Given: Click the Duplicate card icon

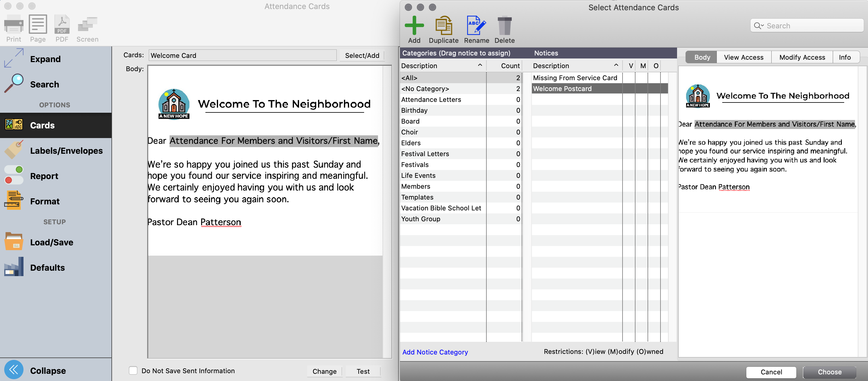Looking at the screenshot, I should [443, 26].
